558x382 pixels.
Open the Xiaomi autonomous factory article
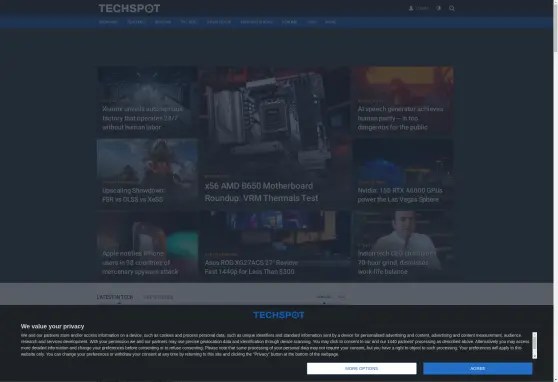tap(143, 118)
